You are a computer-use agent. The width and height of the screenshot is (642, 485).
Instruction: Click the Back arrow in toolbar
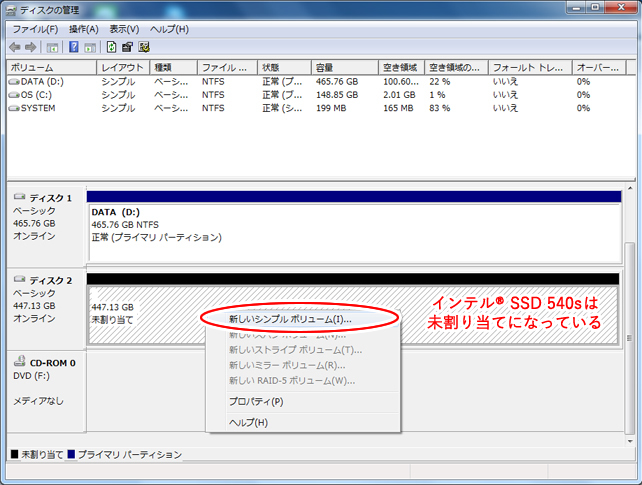coord(15,47)
